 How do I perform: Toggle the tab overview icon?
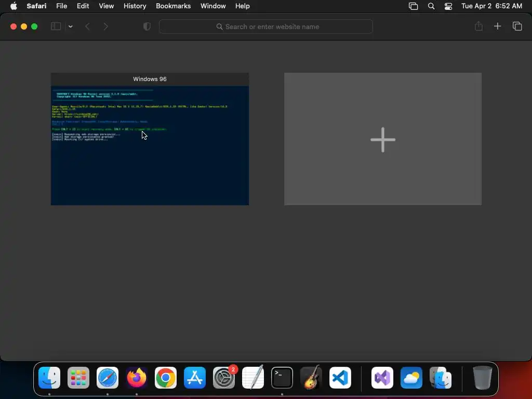click(517, 26)
